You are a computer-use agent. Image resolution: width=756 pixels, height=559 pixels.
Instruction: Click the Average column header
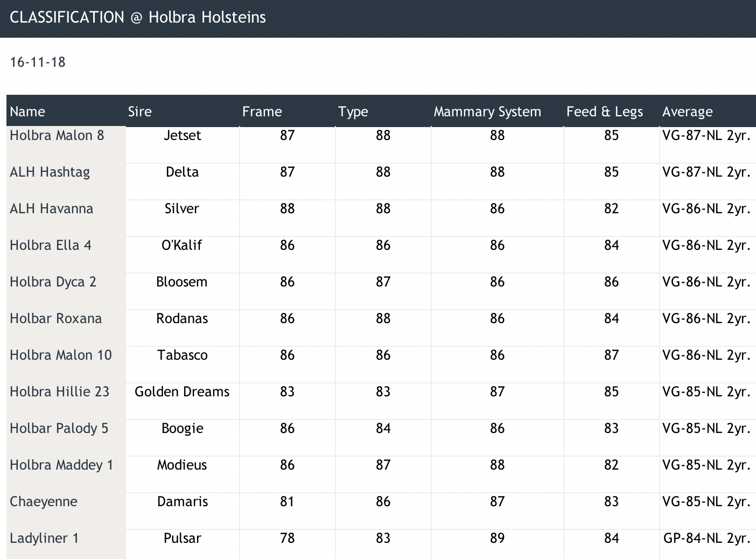point(687,111)
